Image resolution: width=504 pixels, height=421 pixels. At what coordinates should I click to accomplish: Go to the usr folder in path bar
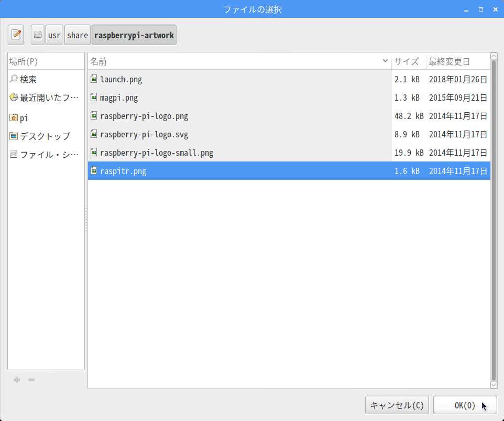click(x=54, y=35)
